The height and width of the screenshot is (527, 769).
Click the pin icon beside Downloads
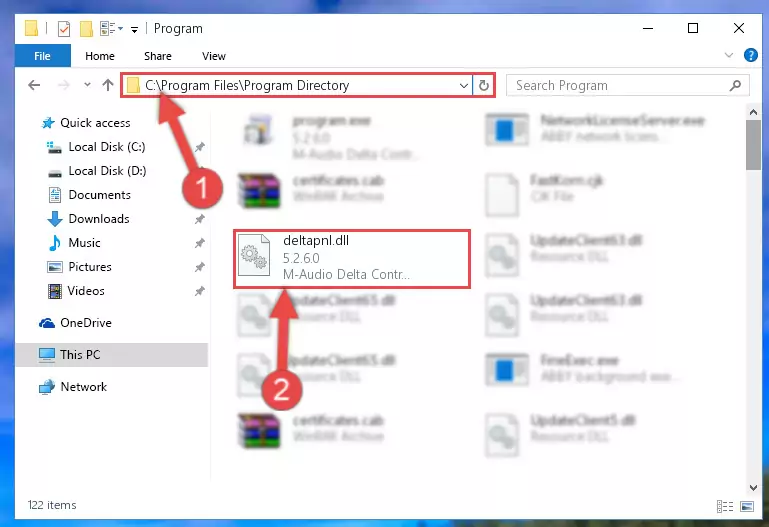pyautogui.click(x=199, y=219)
